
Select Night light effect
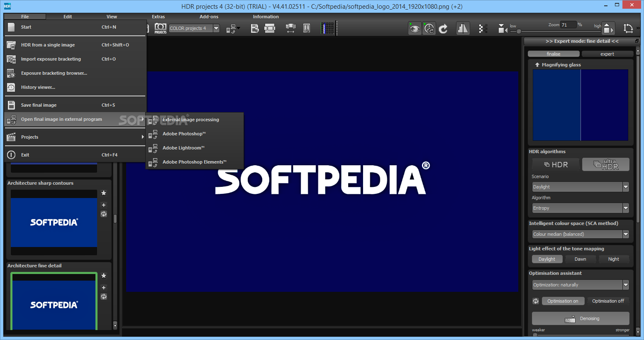(614, 259)
